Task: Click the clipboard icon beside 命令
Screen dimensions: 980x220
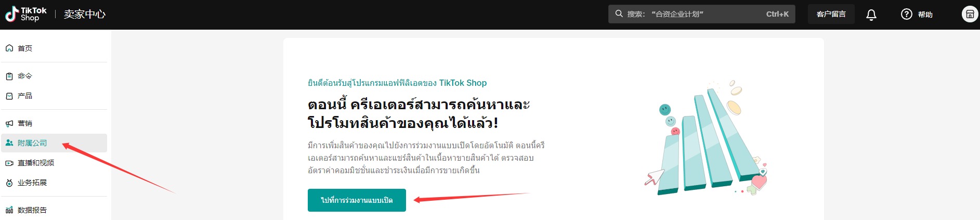Action: [x=9, y=76]
